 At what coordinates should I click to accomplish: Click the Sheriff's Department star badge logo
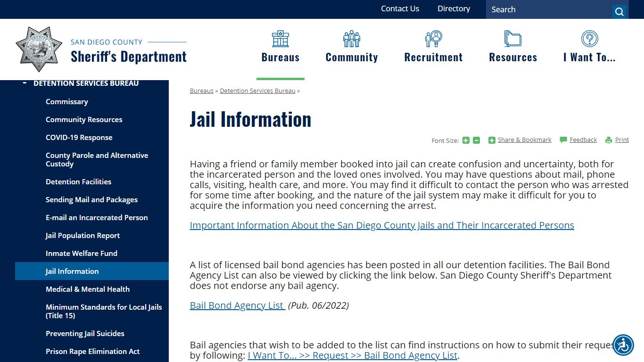click(39, 49)
